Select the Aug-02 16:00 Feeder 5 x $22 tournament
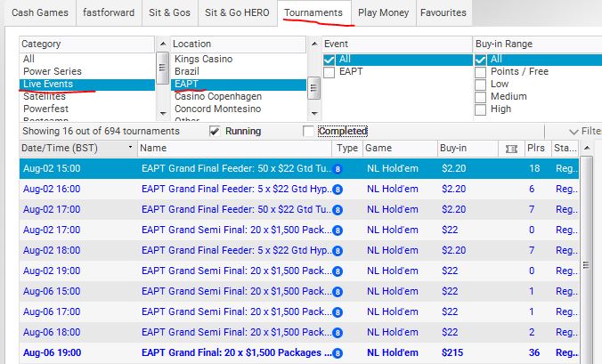 click(299, 189)
